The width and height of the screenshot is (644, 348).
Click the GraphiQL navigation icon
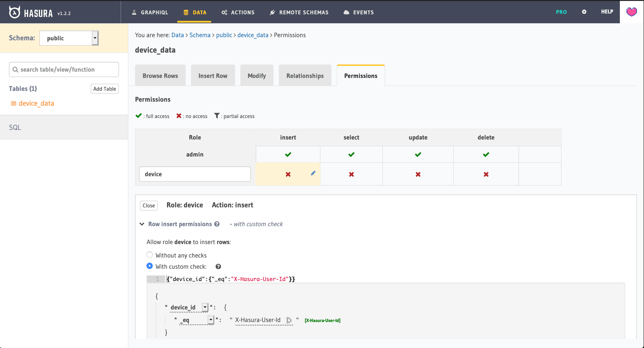coord(133,13)
